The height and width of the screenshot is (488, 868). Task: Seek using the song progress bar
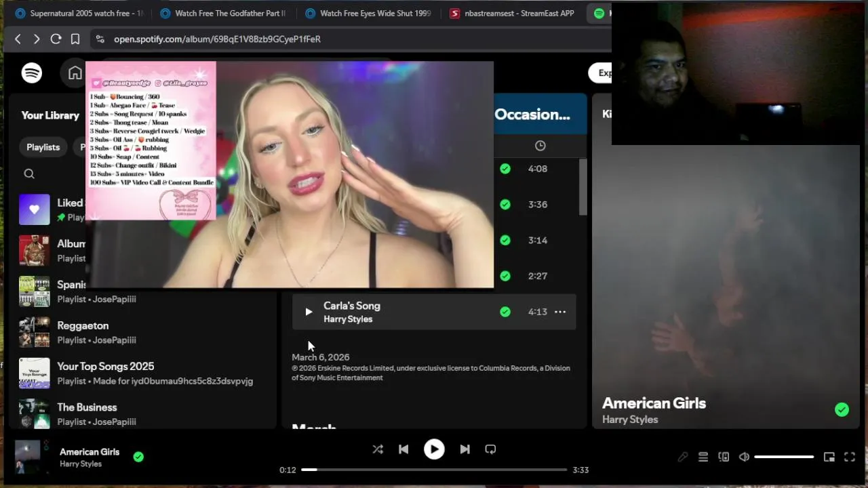tap(434, 470)
